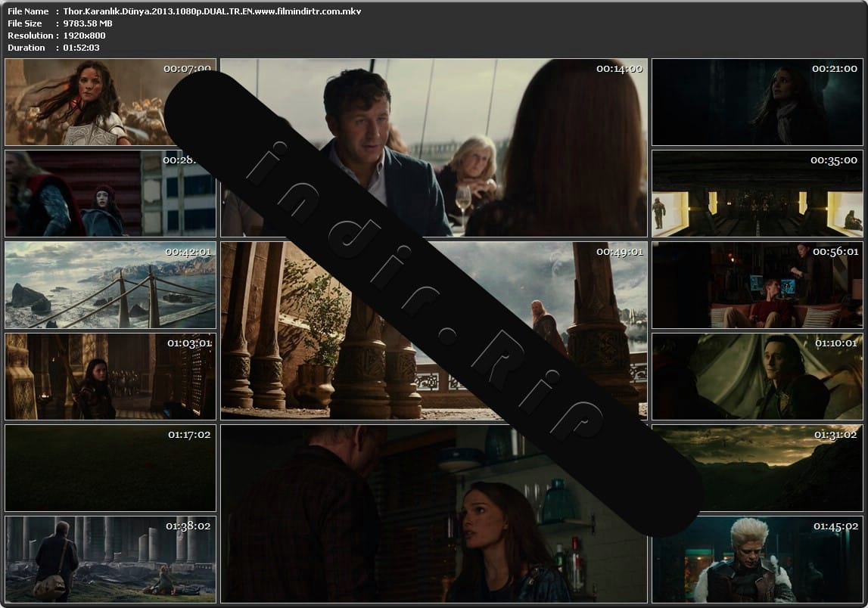
Task: Select the large frame stamped 00:14:00
Action: [x=434, y=147]
